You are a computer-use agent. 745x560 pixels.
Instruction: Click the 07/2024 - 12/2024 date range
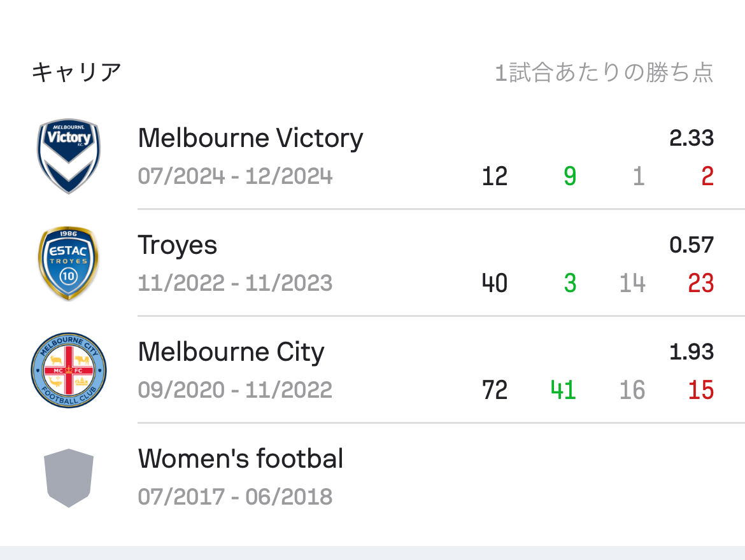coord(235,176)
